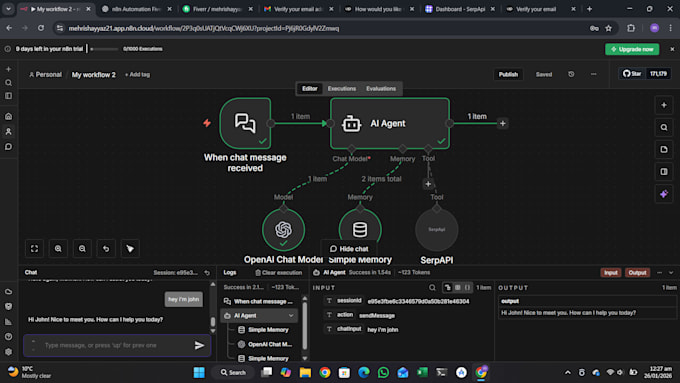Open node search magnifier on right panel

coord(664,127)
